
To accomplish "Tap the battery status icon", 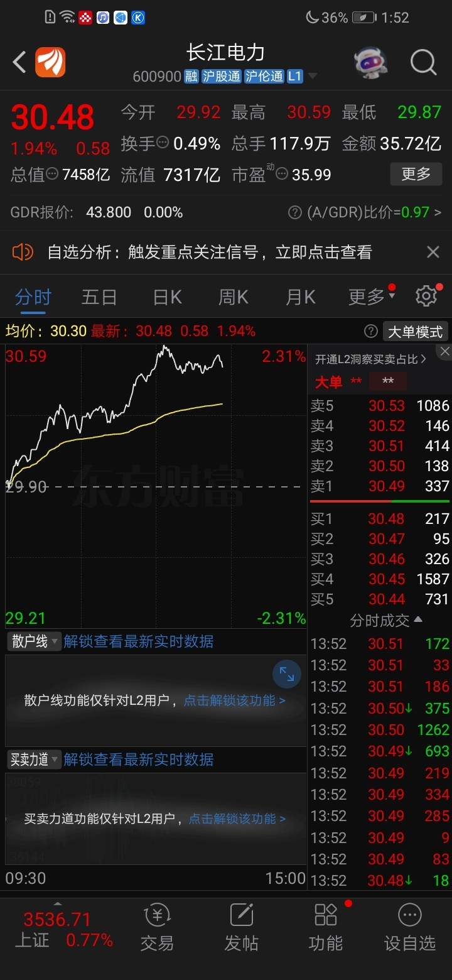I will [x=364, y=18].
